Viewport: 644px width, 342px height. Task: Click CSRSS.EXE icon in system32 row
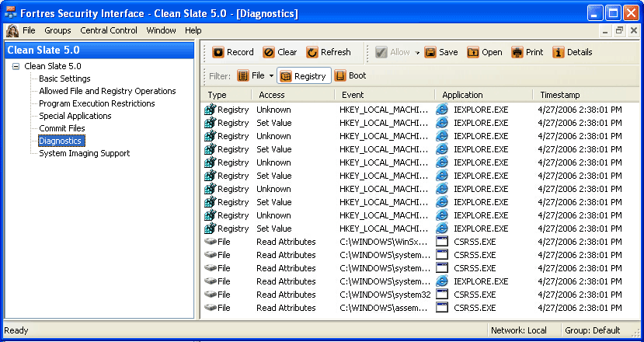click(x=442, y=295)
